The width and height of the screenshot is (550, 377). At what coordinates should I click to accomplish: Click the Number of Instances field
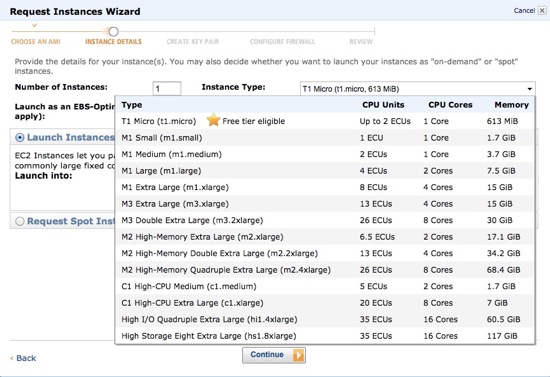(x=167, y=88)
